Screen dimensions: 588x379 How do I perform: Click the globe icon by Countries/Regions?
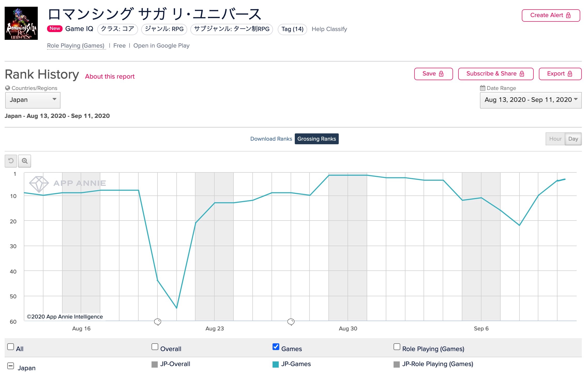click(x=7, y=88)
